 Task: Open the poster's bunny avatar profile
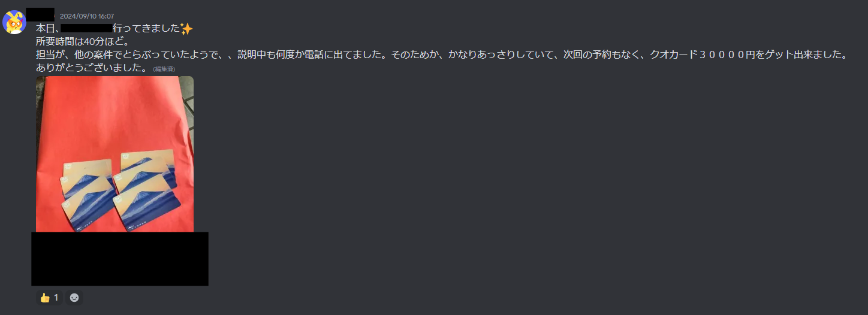click(x=14, y=22)
